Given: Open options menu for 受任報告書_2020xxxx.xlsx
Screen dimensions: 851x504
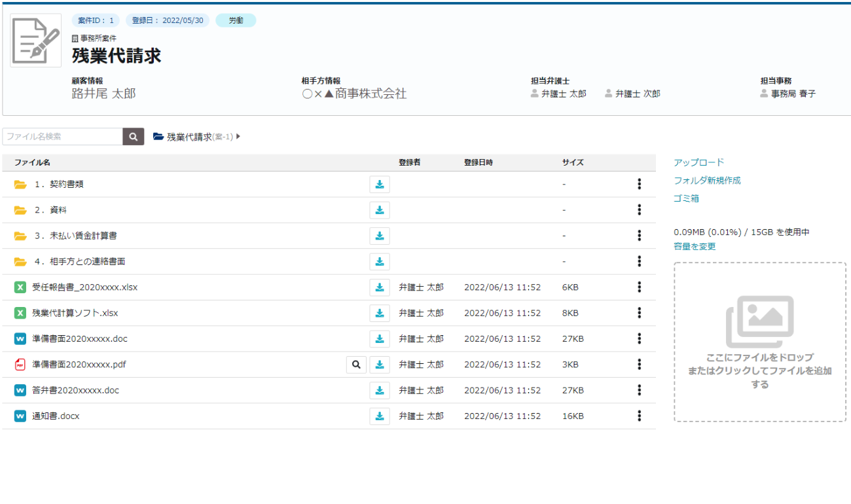Looking at the screenshot, I should (x=639, y=287).
